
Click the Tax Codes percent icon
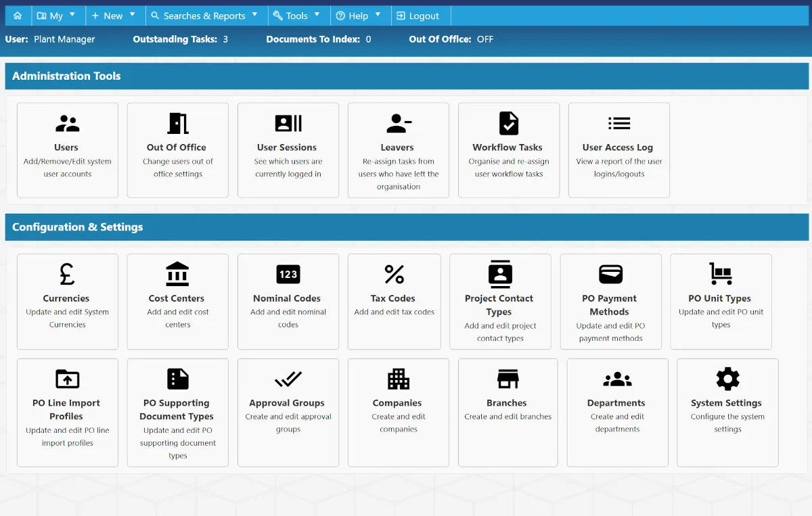pyautogui.click(x=394, y=274)
